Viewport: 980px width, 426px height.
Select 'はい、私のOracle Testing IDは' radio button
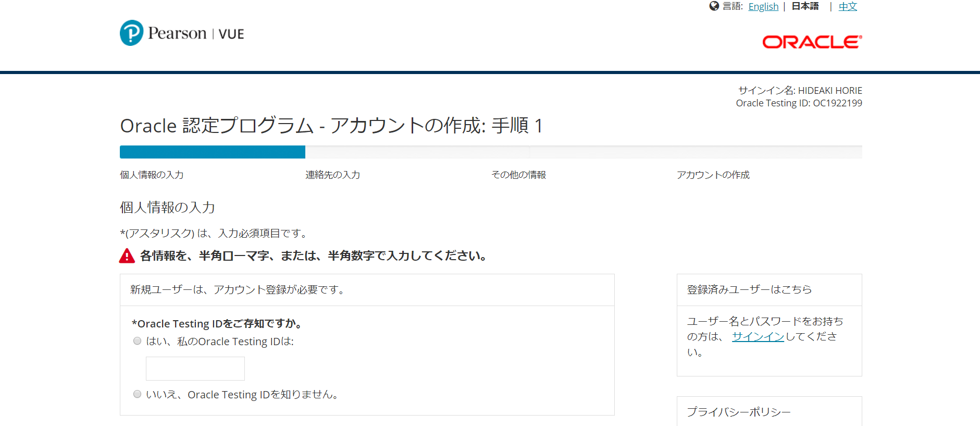pyautogui.click(x=138, y=341)
